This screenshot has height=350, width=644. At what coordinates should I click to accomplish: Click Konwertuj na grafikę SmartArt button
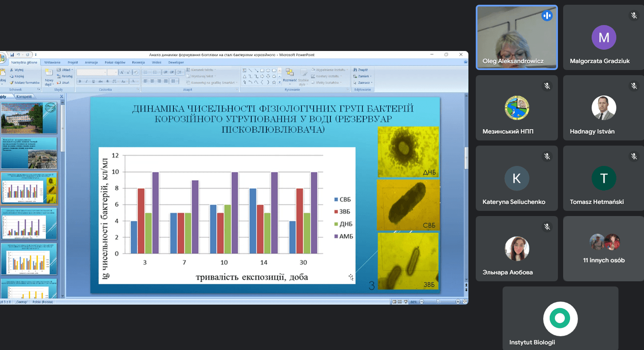211,83
